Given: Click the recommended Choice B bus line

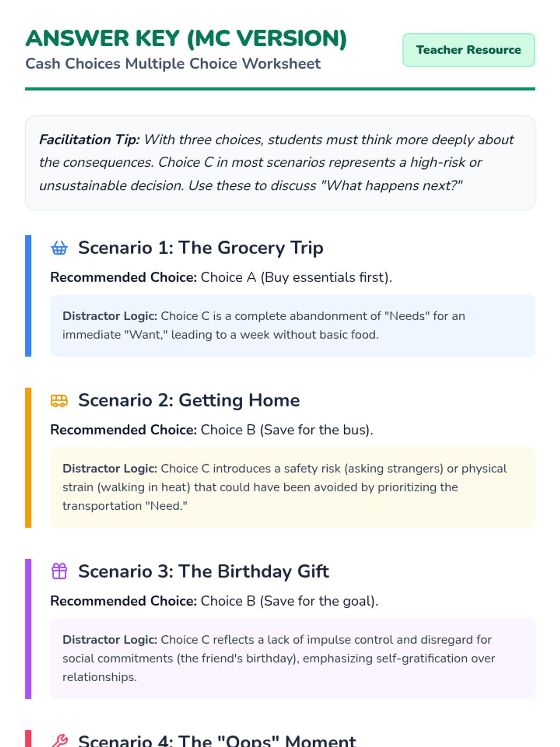Looking at the screenshot, I should (x=212, y=430).
